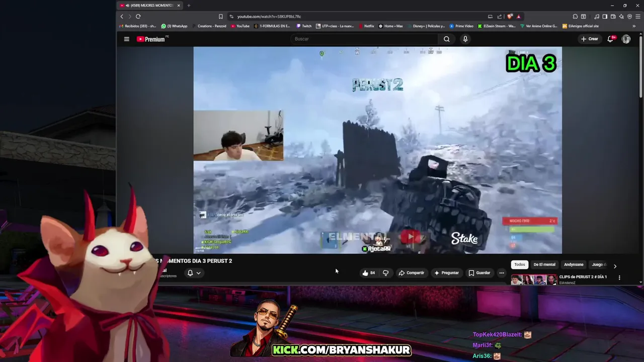Image resolution: width=644 pixels, height=362 pixels.
Task: Show more bookmarks with double chevron
Action: [634, 26]
